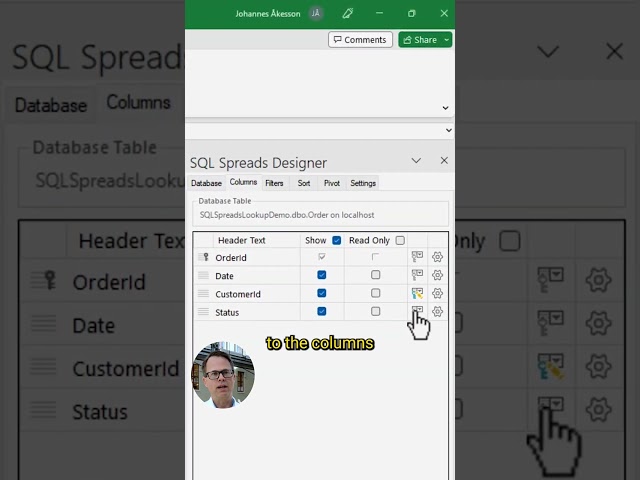The height and width of the screenshot is (480, 640).
Task: Uncheck Show for the CustomerId column
Action: pyautogui.click(x=322, y=293)
